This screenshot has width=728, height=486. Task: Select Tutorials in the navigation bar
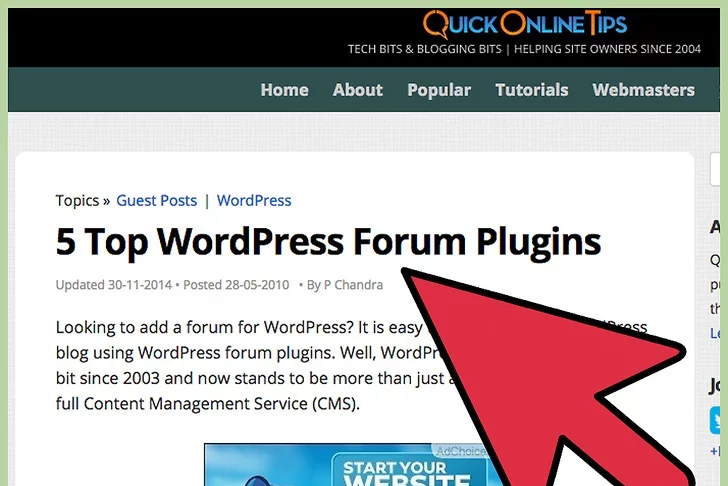point(531,90)
